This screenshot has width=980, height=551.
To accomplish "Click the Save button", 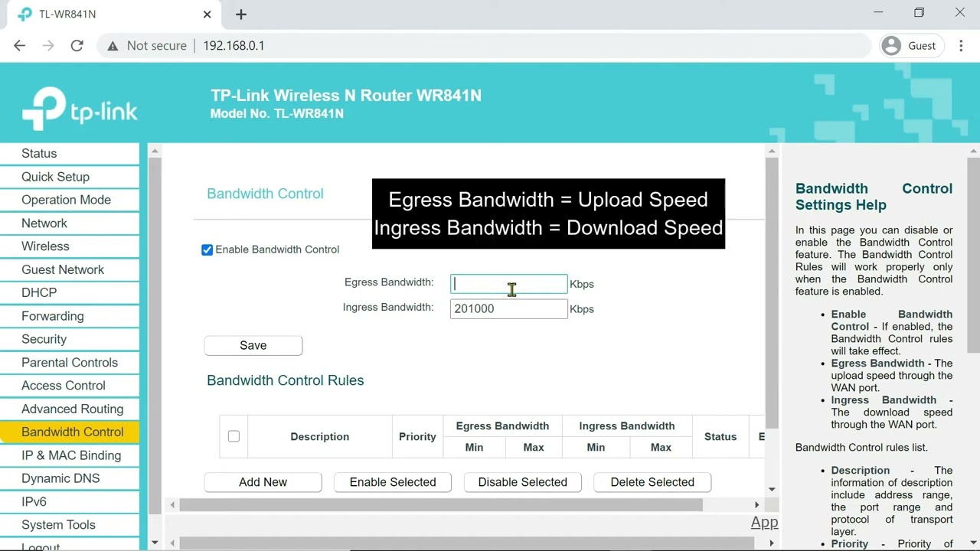I will [x=253, y=345].
